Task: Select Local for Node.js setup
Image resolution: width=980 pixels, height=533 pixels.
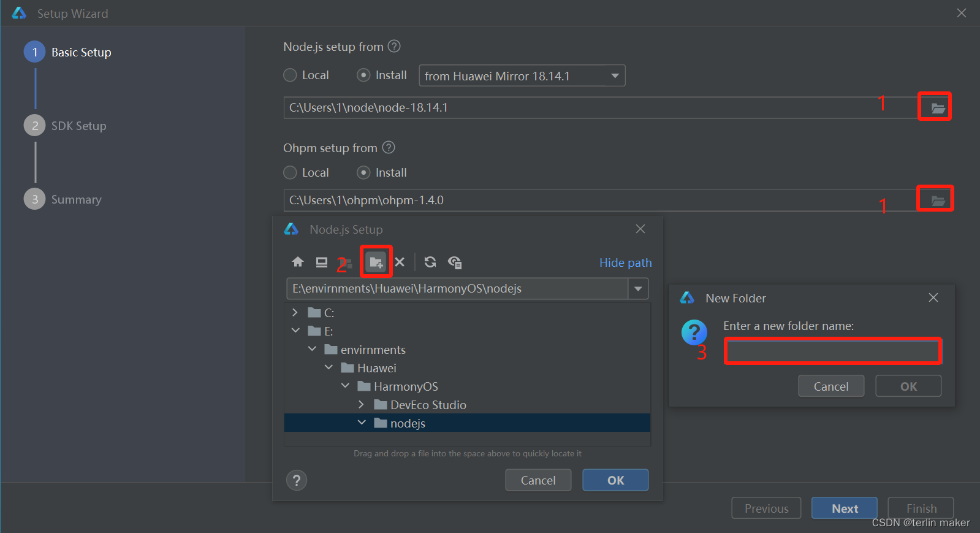Action: (306, 75)
